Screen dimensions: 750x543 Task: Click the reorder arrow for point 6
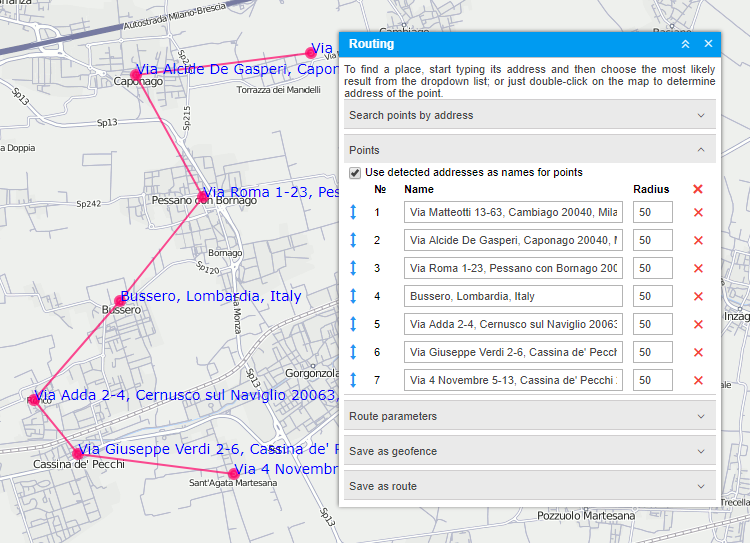tap(353, 352)
